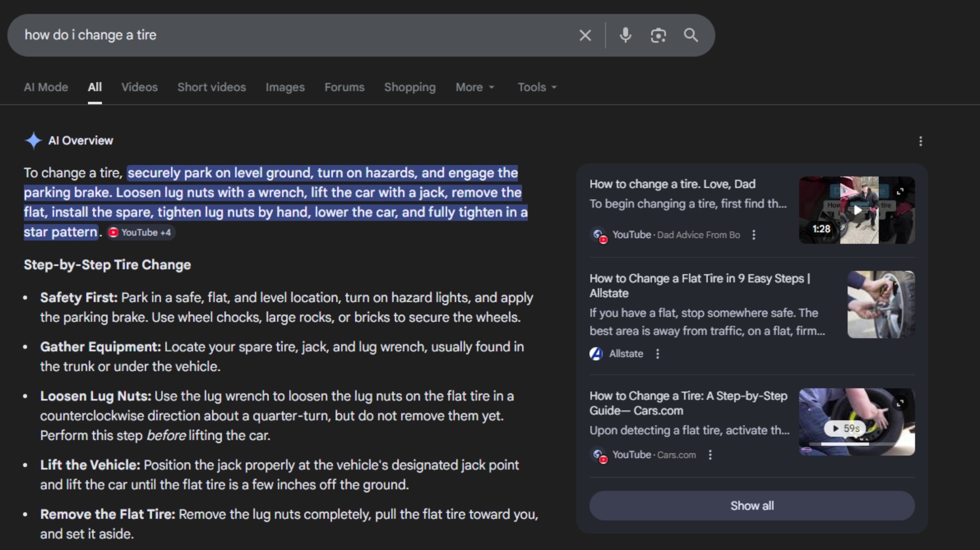Switch to the Videos tab
The width and height of the screenshot is (980, 550).
coord(139,87)
